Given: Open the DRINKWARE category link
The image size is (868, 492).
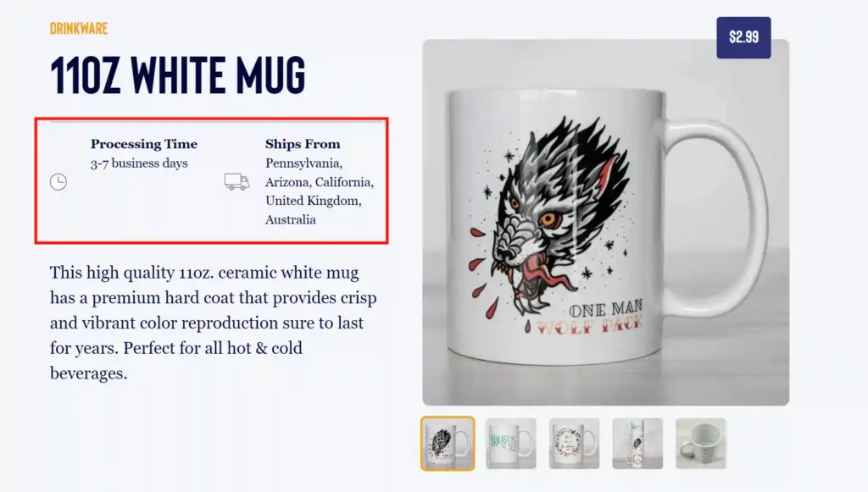Looking at the screenshot, I should click(x=79, y=28).
